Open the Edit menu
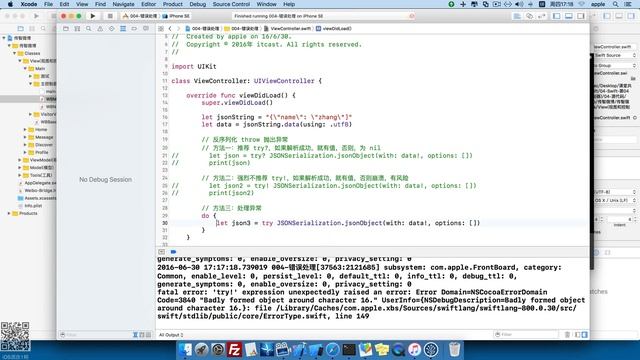The width and height of the screenshot is (640, 360). [64, 4]
